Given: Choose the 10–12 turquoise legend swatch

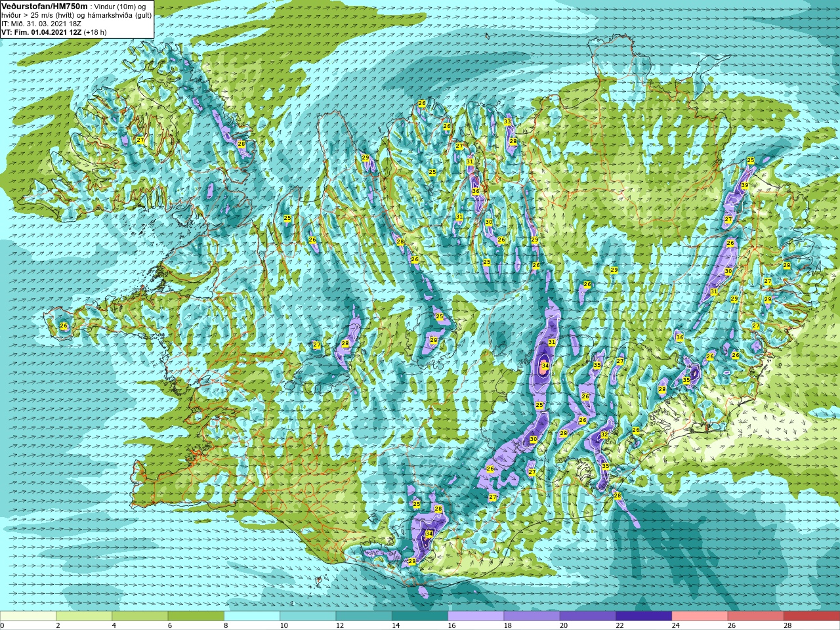Looking at the screenshot, I should coord(308,616).
